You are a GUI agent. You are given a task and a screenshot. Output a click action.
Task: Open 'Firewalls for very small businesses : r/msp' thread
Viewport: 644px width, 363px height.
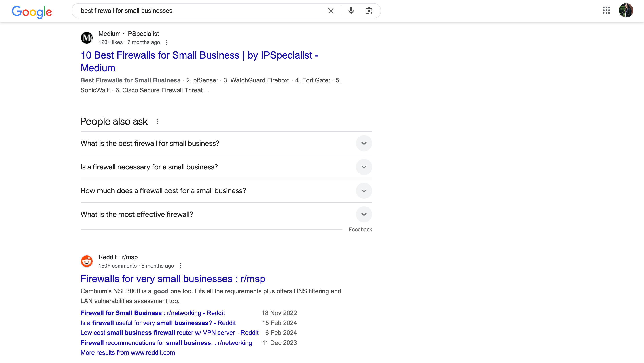click(x=172, y=279)
